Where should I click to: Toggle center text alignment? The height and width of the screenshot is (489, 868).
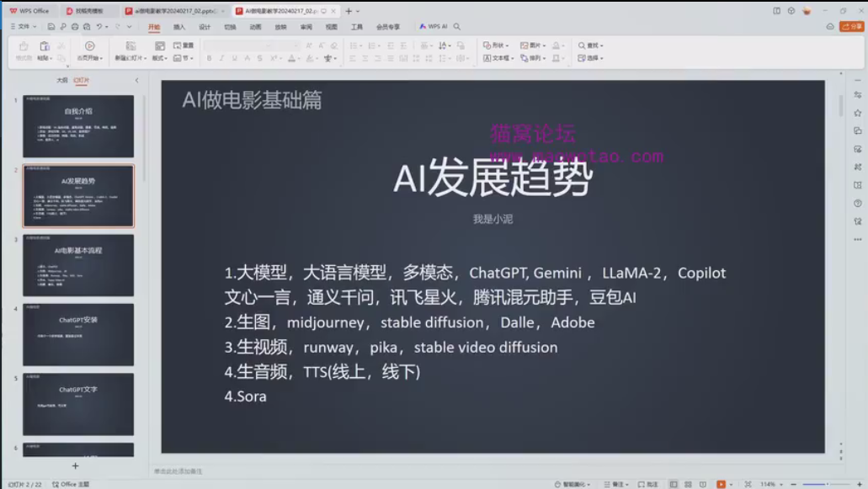365,58
